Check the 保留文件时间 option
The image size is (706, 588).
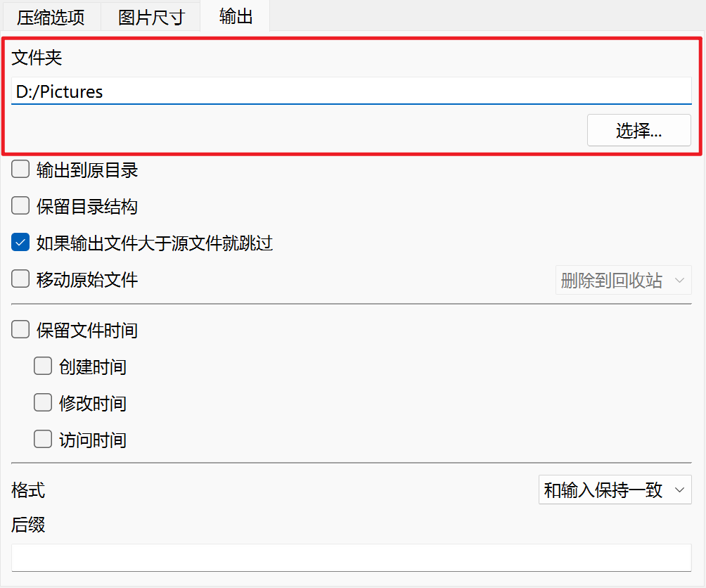(x=21, y=330)
